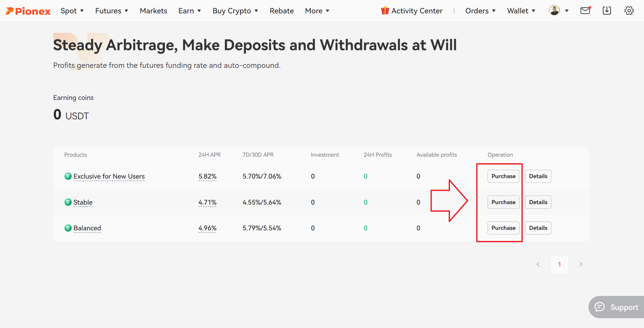Click the Operation column header
644x328 pixels.
coord(500,155)
